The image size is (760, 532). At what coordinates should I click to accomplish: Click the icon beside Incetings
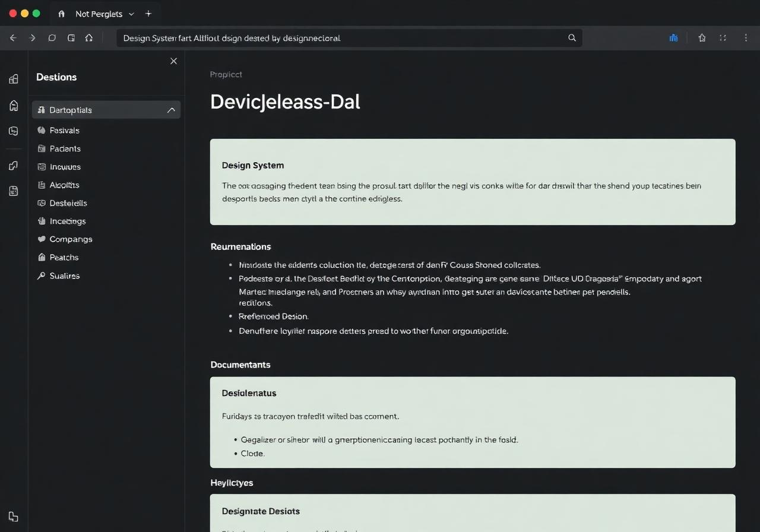42,221
